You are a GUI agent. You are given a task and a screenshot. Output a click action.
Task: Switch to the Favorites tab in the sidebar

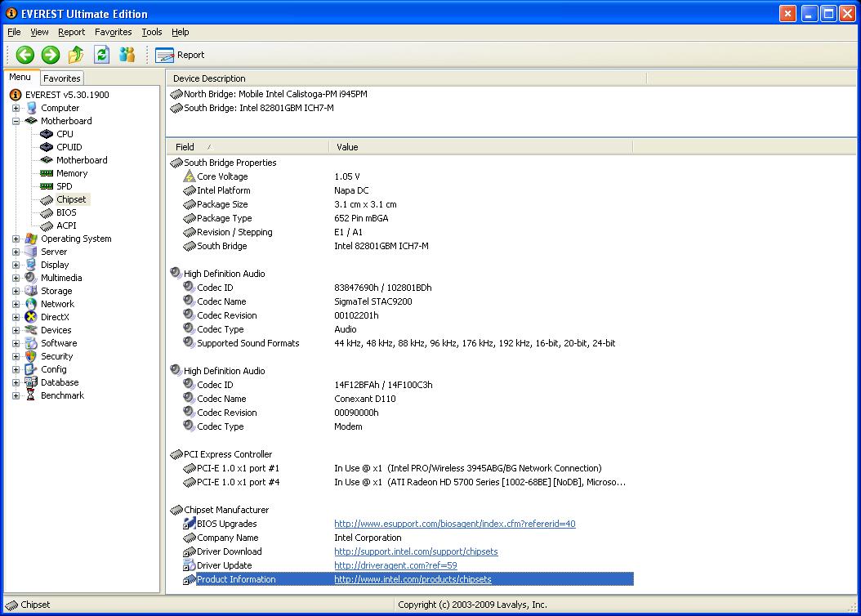pos(62,78)
